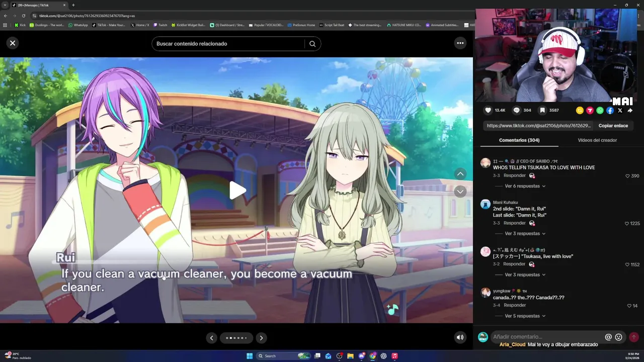This screenshot has width=644, height=362.
Task: Click the Añadir comentario input field
Action: click(x=547, y=337)
